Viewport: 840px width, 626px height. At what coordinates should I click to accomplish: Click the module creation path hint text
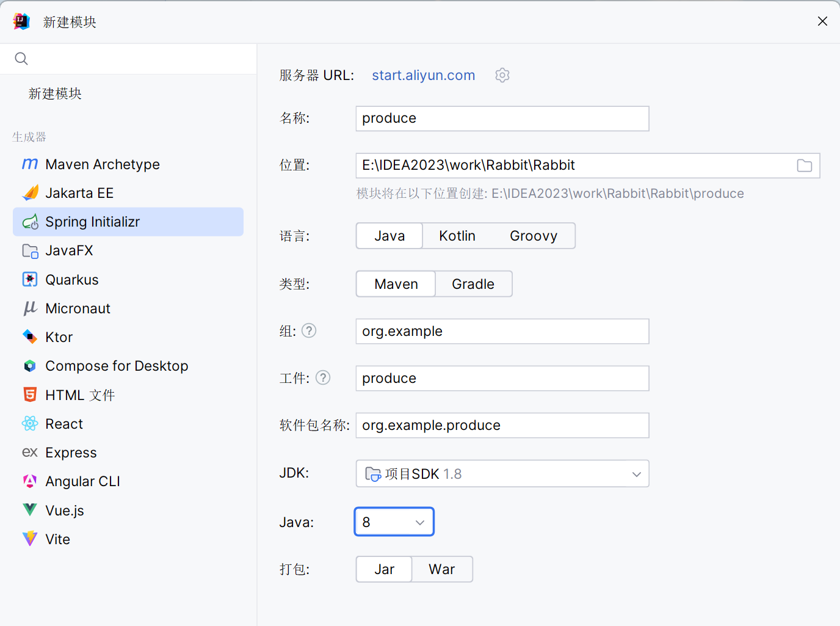click(x=550, y=194)
